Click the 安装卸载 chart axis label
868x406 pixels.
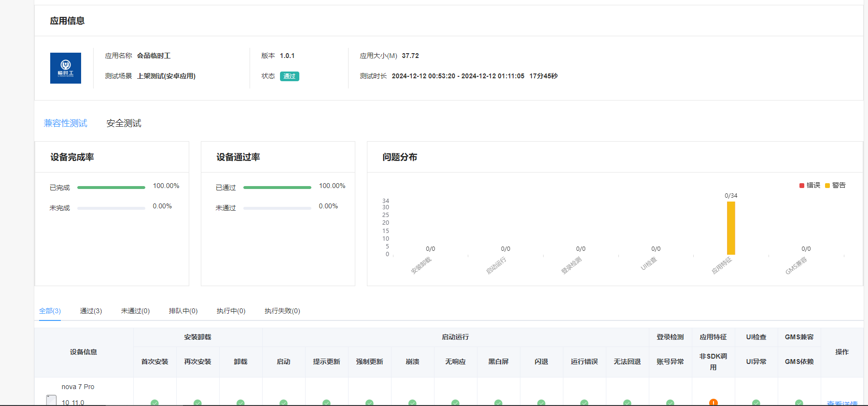point(421,265)
